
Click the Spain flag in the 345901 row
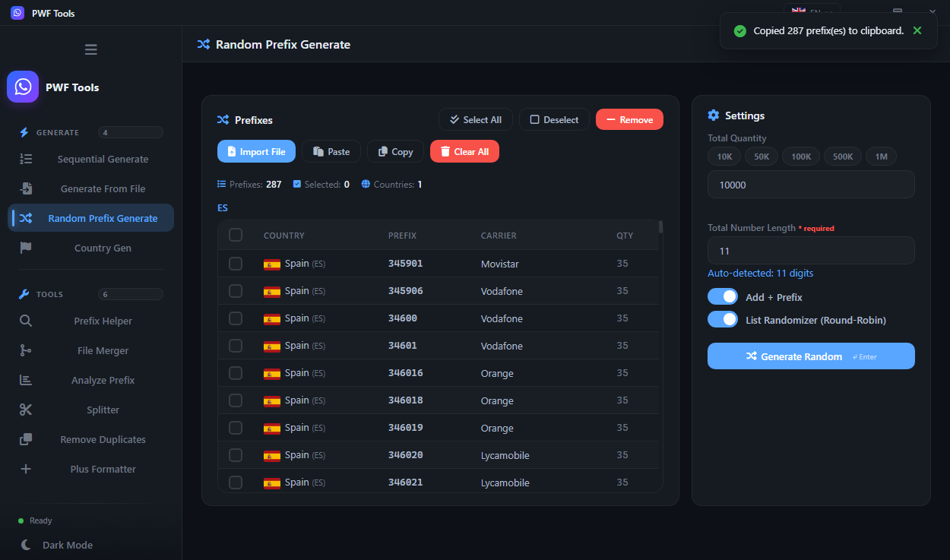[272, 264]
